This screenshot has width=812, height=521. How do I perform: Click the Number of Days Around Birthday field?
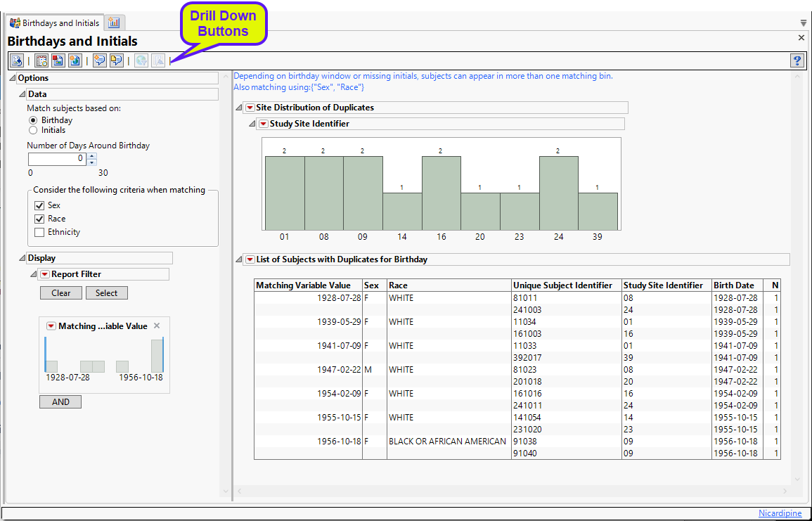point(57,159)
